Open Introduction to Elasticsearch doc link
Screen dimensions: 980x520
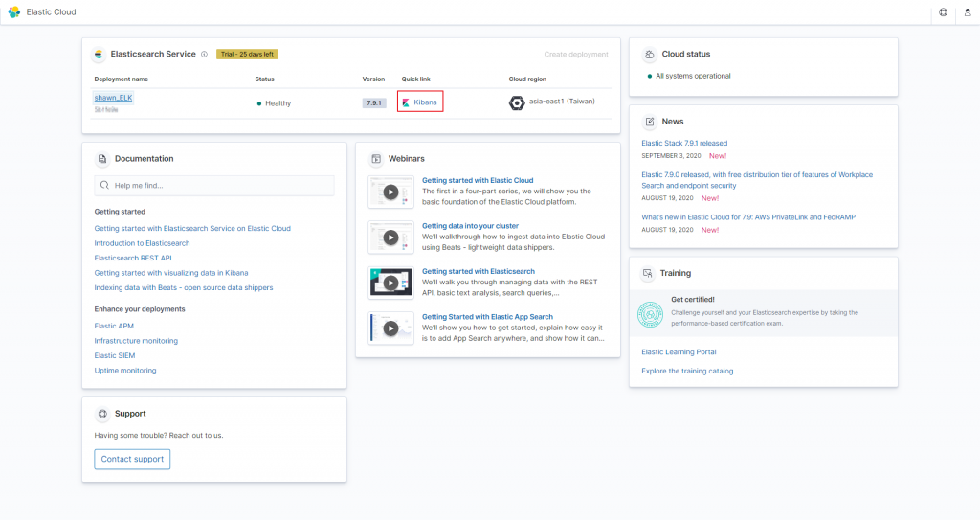tap(142, 243)
